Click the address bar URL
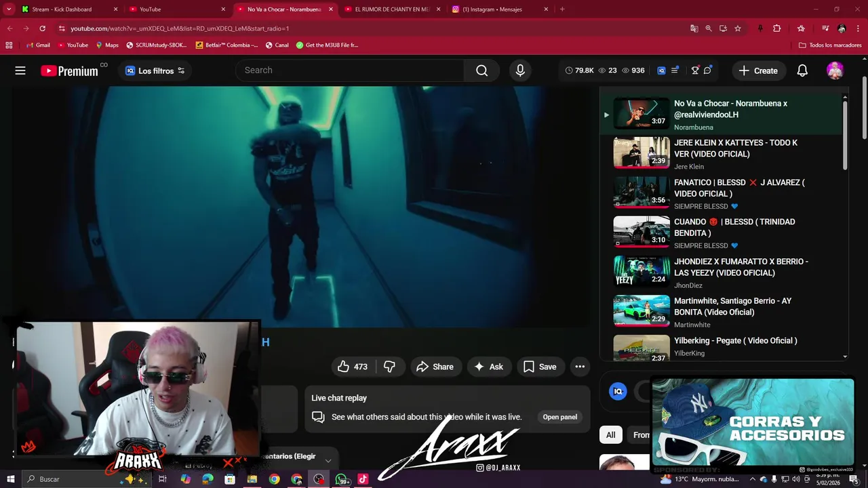 click(180, 28)
